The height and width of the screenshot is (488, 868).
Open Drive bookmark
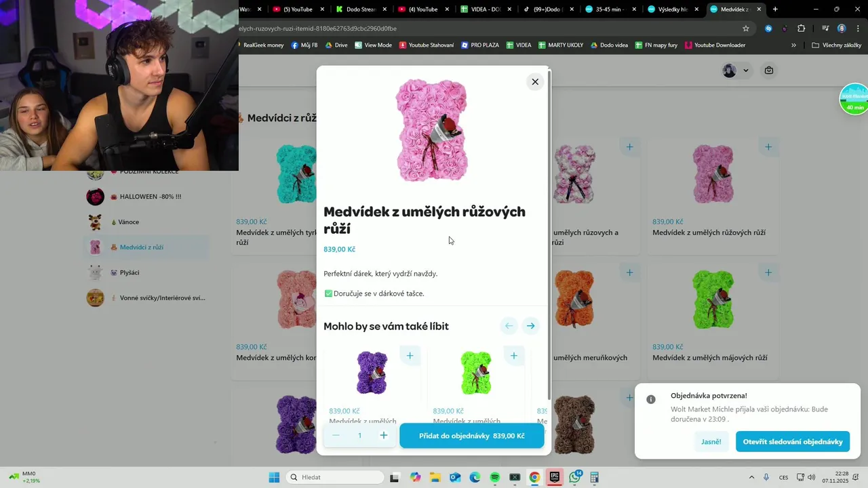336,45
